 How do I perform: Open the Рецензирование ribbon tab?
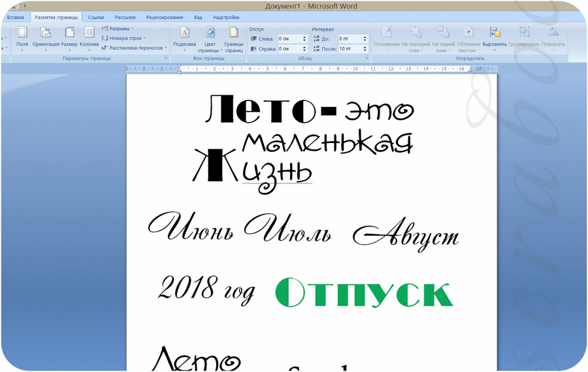(165, 18)
